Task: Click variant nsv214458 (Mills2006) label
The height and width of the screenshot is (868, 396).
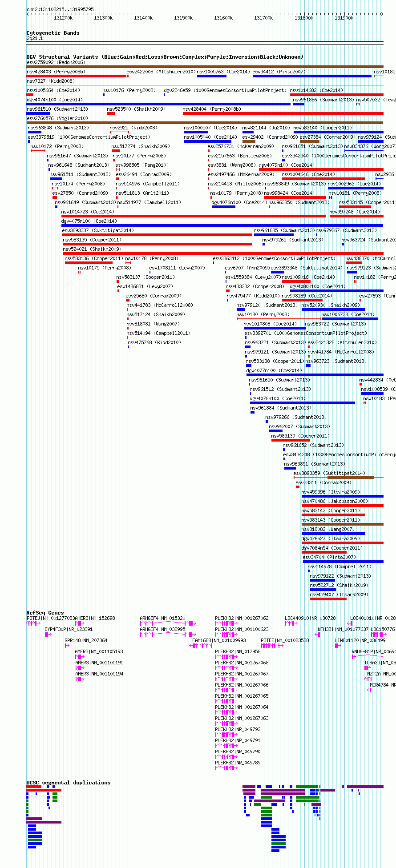Action: [235, 184]
